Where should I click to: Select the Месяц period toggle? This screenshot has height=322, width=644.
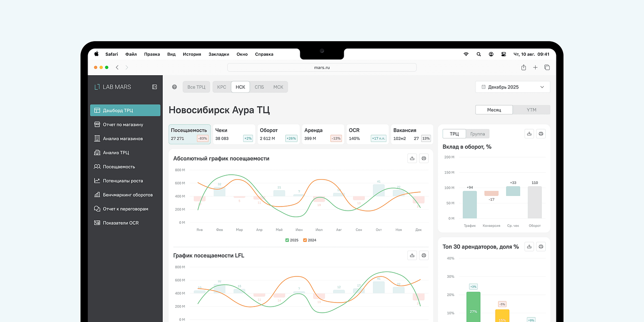coord(494,110)
